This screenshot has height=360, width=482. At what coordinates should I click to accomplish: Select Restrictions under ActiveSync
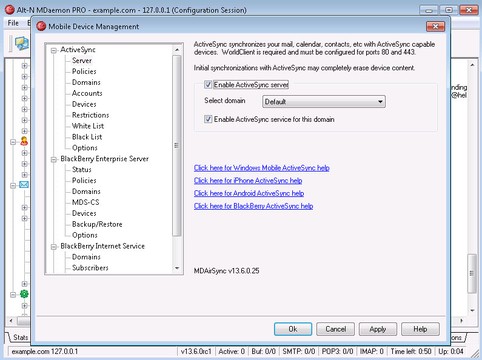pyautogui.click(x=90, y=115)
